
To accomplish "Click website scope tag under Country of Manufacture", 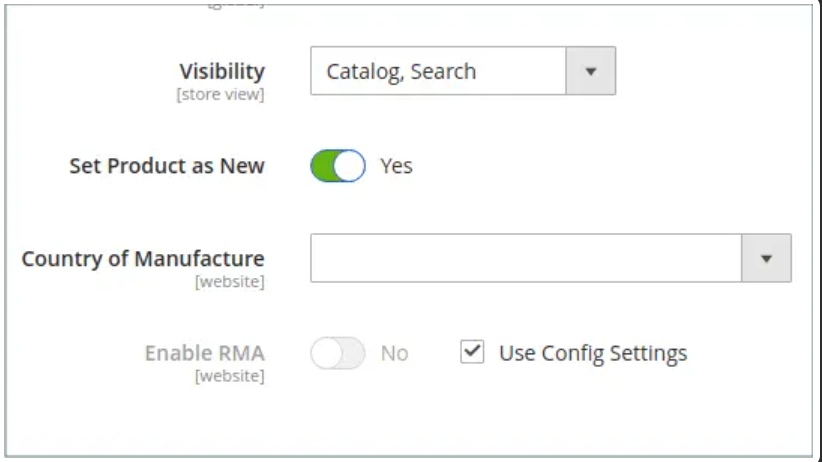I will coord(230,282).
